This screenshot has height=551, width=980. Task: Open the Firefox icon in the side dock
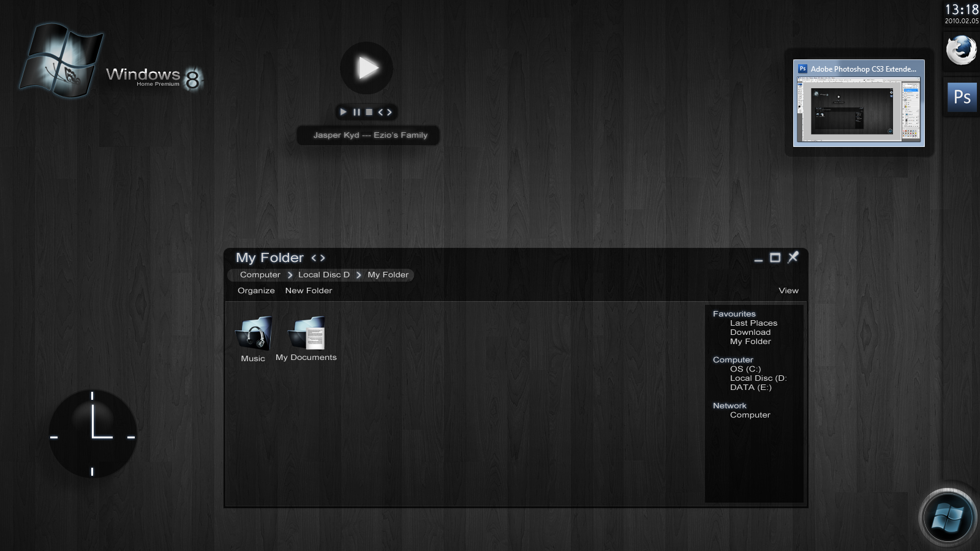(x=961, y=50)
